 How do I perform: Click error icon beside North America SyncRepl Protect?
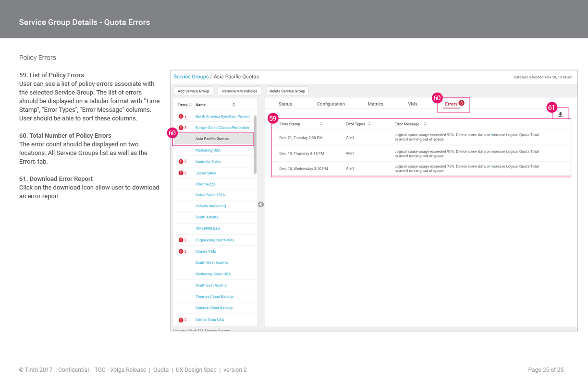(181, 117)
